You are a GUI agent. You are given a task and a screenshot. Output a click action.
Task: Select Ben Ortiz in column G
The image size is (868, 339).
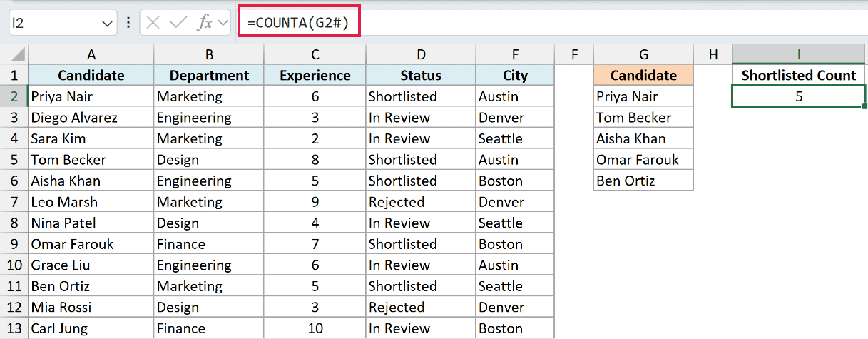tap(643, 181)
